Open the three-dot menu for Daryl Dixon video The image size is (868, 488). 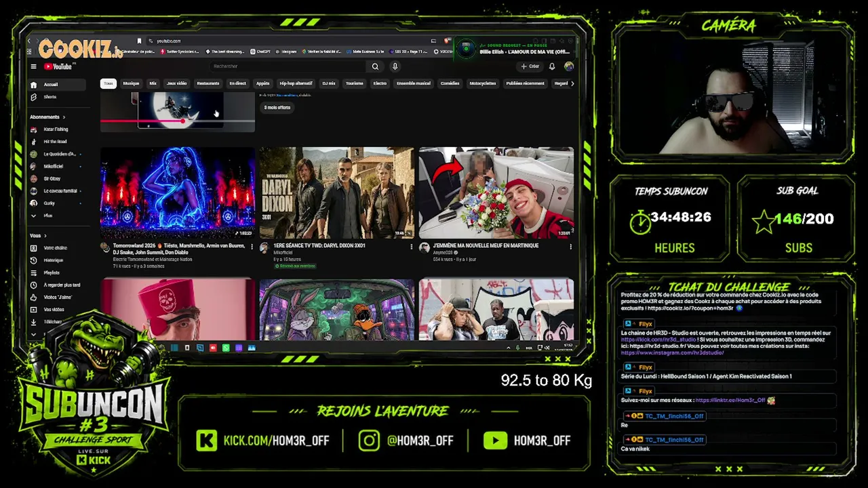pos(411,247)
